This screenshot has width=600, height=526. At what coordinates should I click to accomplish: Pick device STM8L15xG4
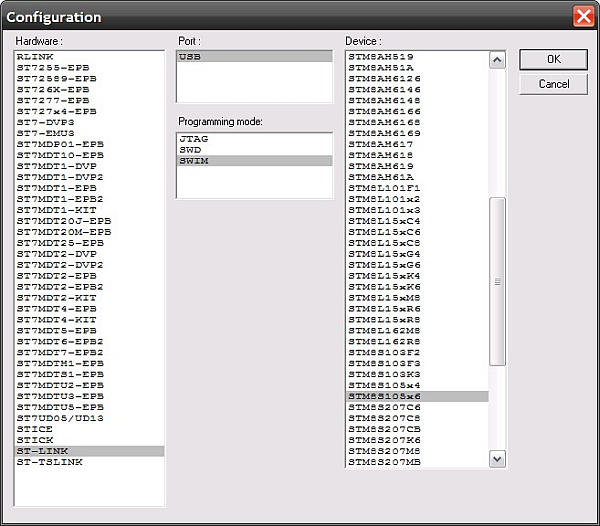[417, 254]
